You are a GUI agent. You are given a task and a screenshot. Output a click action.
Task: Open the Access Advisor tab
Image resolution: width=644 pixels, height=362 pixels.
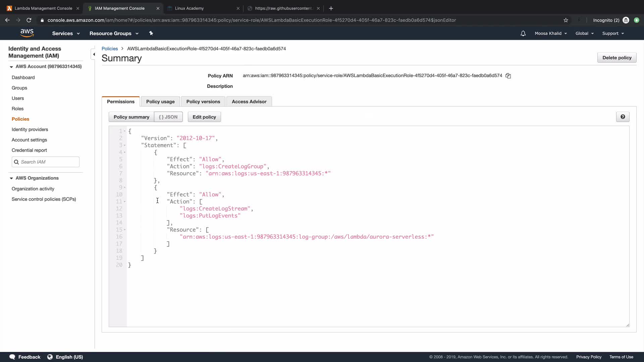point(249,102)
